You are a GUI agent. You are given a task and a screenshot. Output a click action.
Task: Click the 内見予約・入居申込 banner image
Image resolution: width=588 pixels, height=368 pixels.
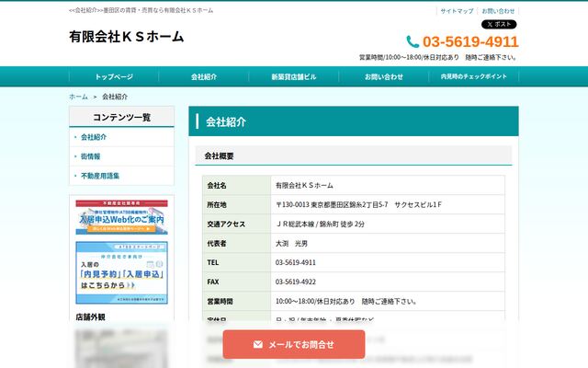(x=121, y=272)
